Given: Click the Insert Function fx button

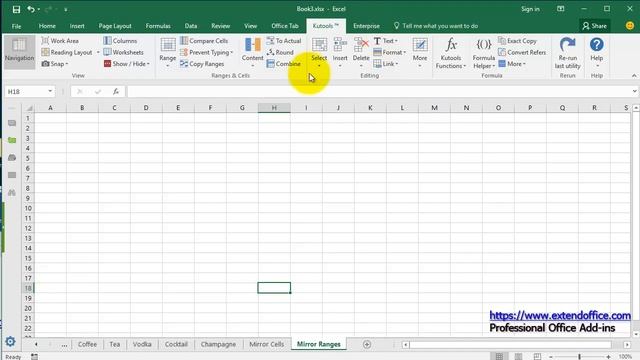Looking at the screenshot, I should [x=116, y=91].
